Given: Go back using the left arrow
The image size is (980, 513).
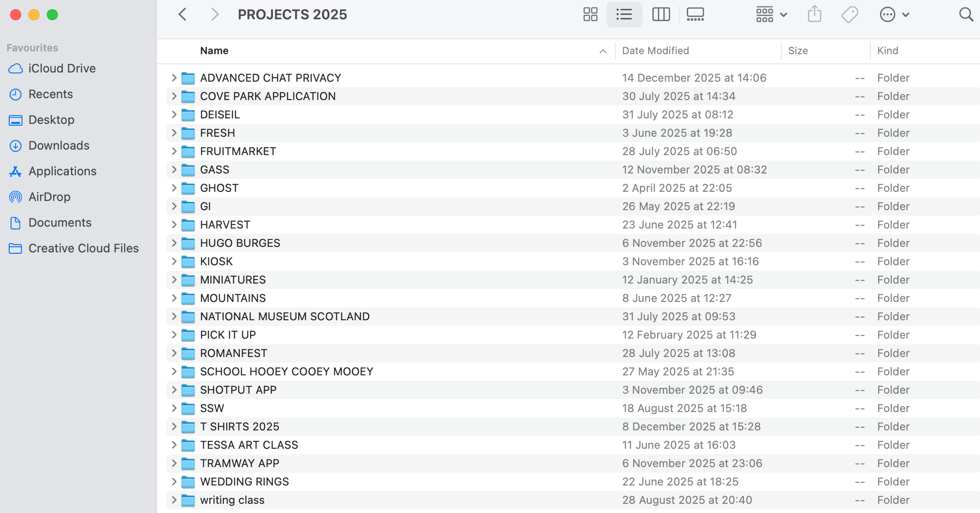Looking at the screenshot, I should pyautogui.click(x=183, y=15).
